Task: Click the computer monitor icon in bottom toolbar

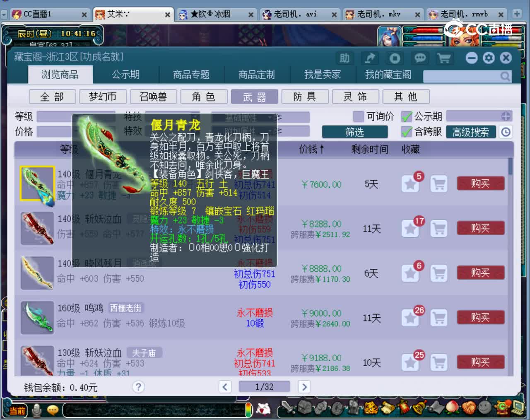Action: point(517,408)
